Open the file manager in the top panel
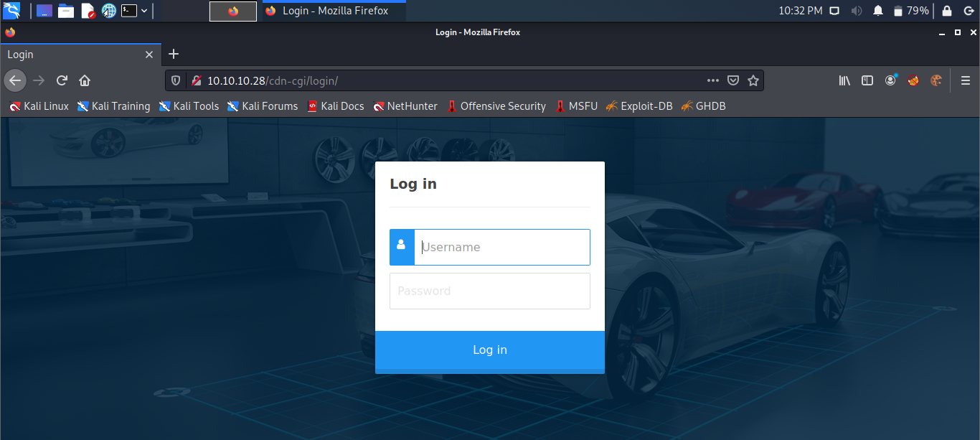Screen dimensions: 980x440 [66, 11]
